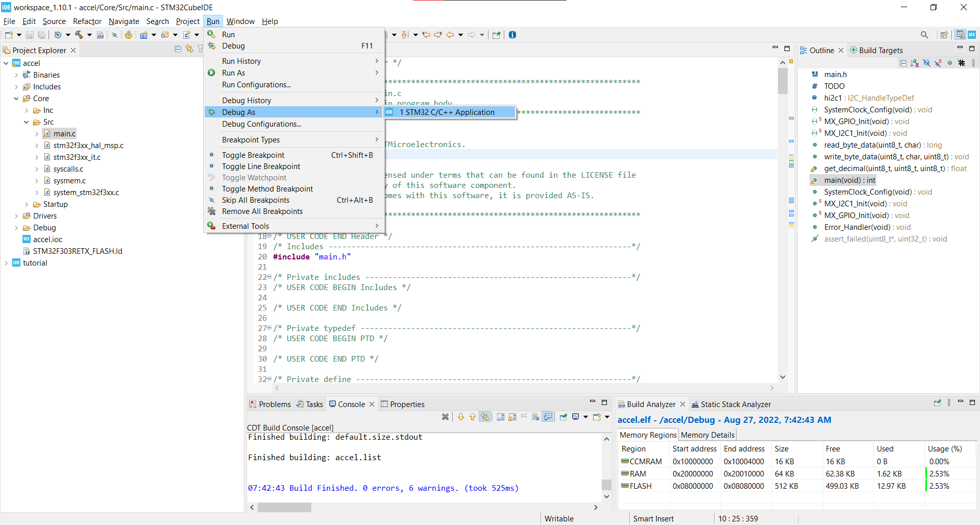Click the Open Perspective icon
The height and width of the screenshot is (525, 980).
click(x=944, y=35)
